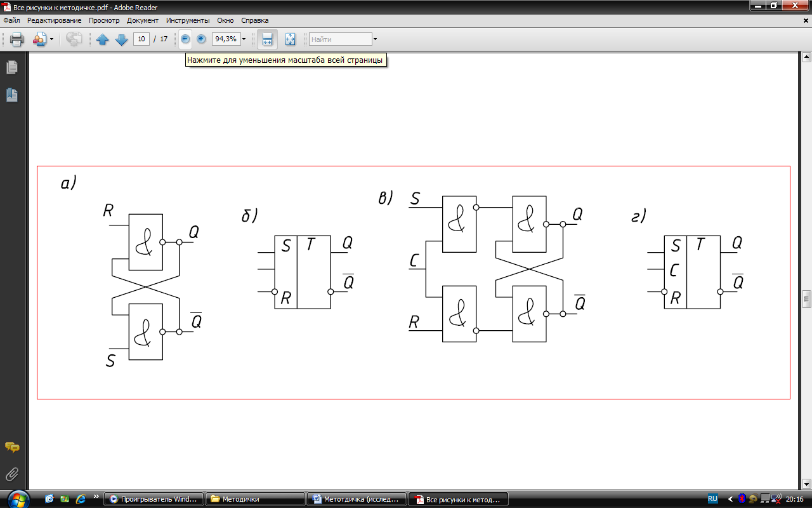Open the zoom percentage dropdown arrow
812x508 pixels.
244,39
